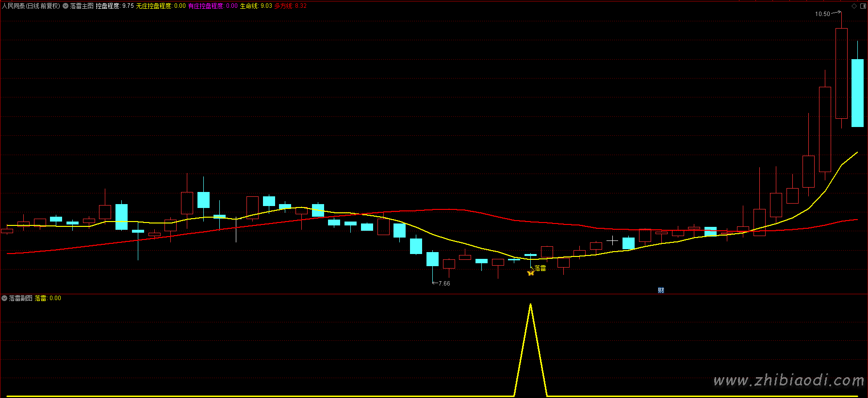Expand the 落雷副图 sub-chart indicator menu
Viewport: 868px width, 398px height.
pyautogui.click(x=4, y=298)
